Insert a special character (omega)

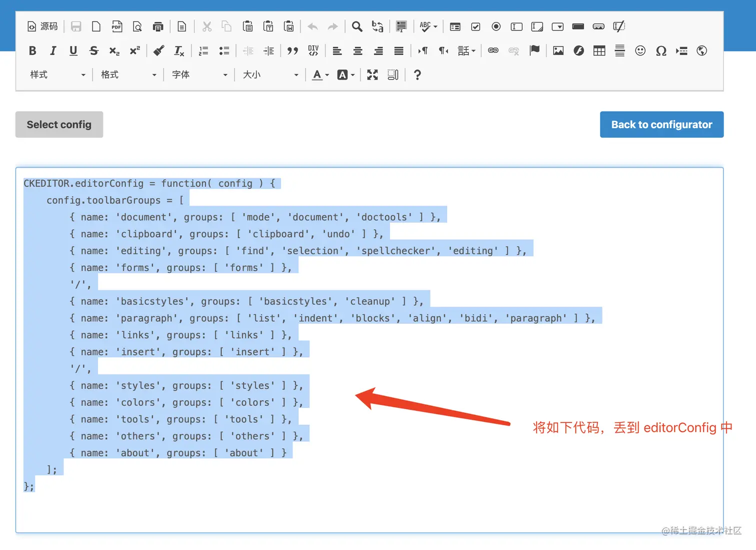click(661, 51)
